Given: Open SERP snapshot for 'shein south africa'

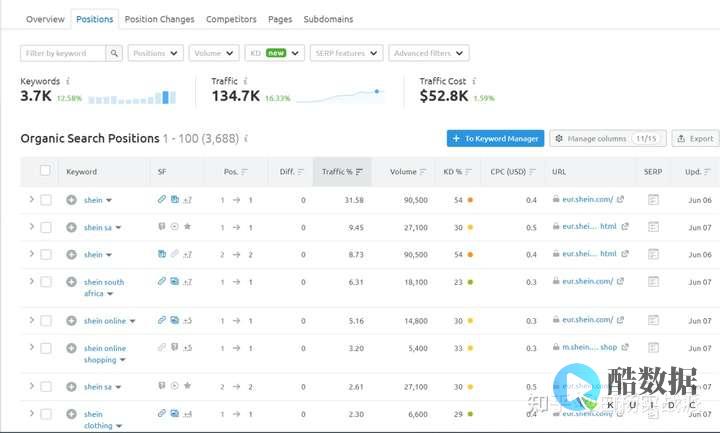Looking at the screenshot, I should pos(653,281).
